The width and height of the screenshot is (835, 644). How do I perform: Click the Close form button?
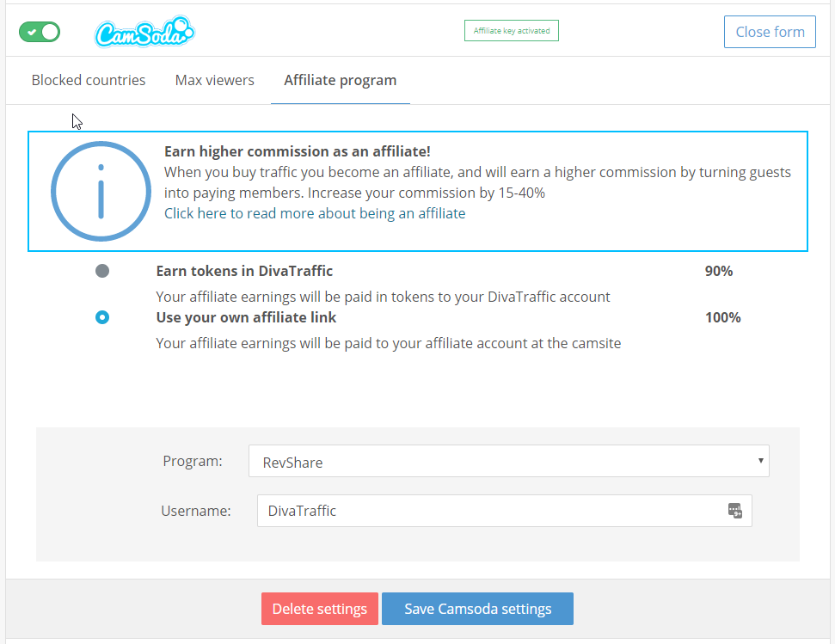click(770, 32)
